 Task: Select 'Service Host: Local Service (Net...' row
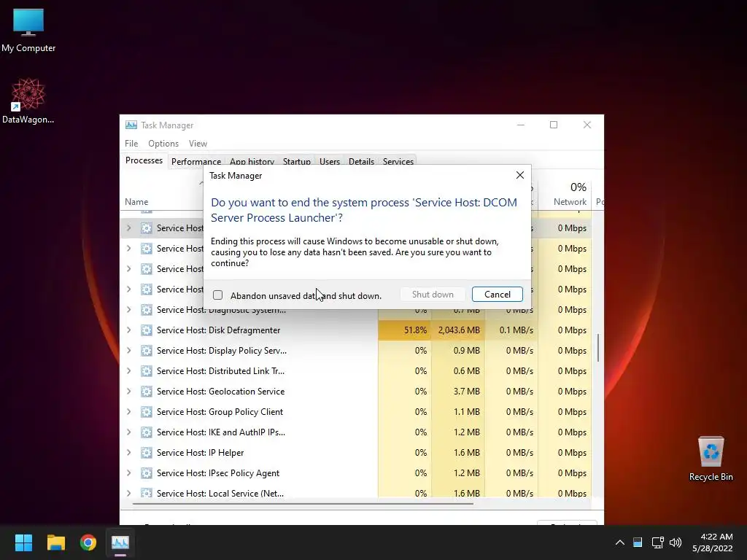(356, 492)
